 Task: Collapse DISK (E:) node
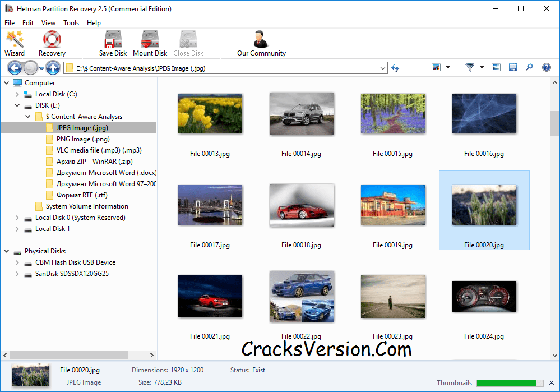(17, 105)
